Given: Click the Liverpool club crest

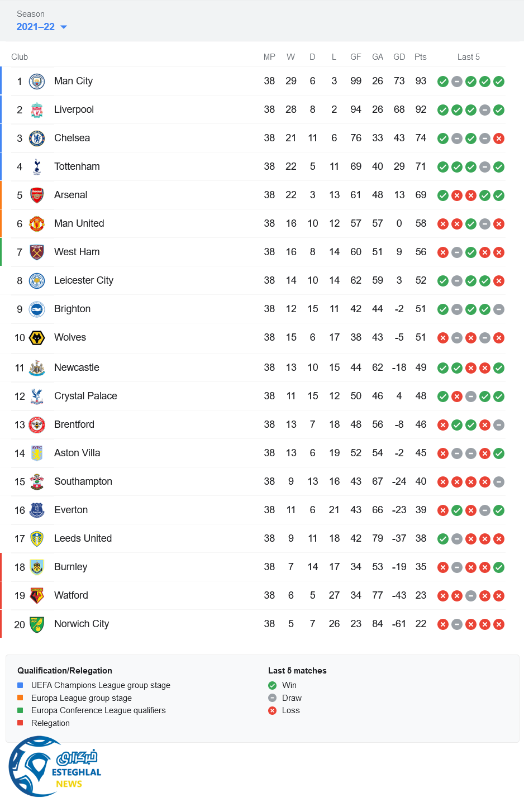Looking at the screenshot, I should [x=37, y=110].
